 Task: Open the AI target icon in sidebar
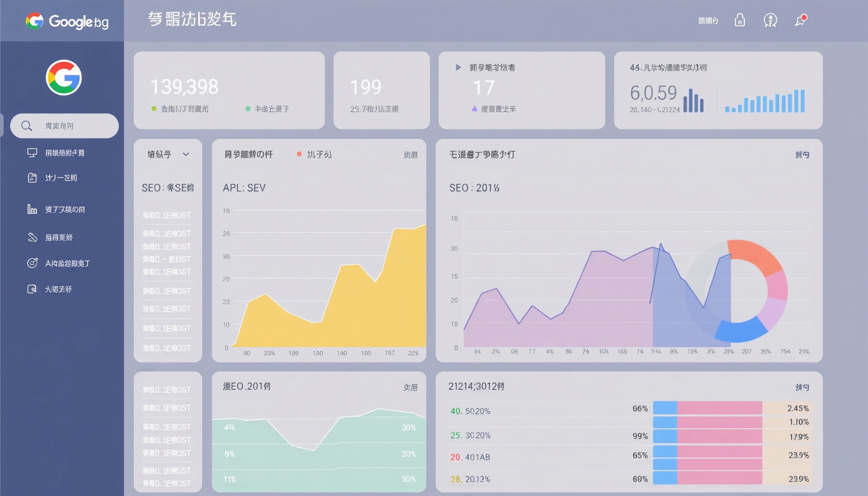pyautogui.click(x=31, y=263)
